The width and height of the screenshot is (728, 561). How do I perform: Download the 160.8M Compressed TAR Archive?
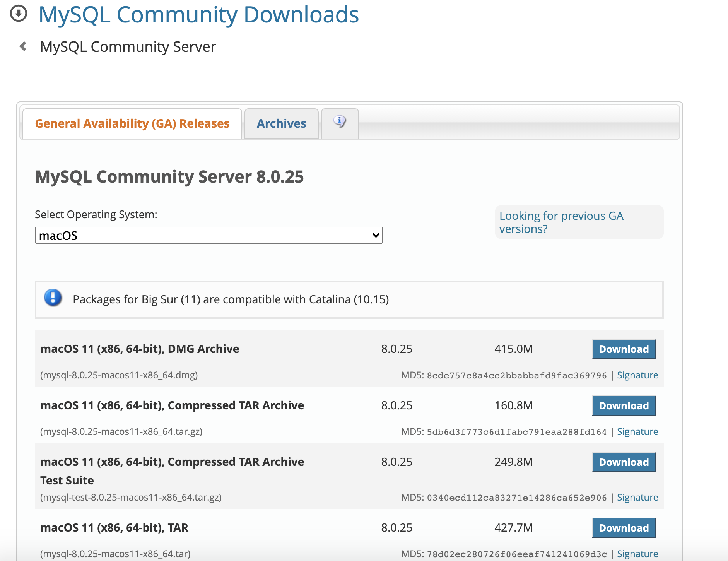click(624, 405)
